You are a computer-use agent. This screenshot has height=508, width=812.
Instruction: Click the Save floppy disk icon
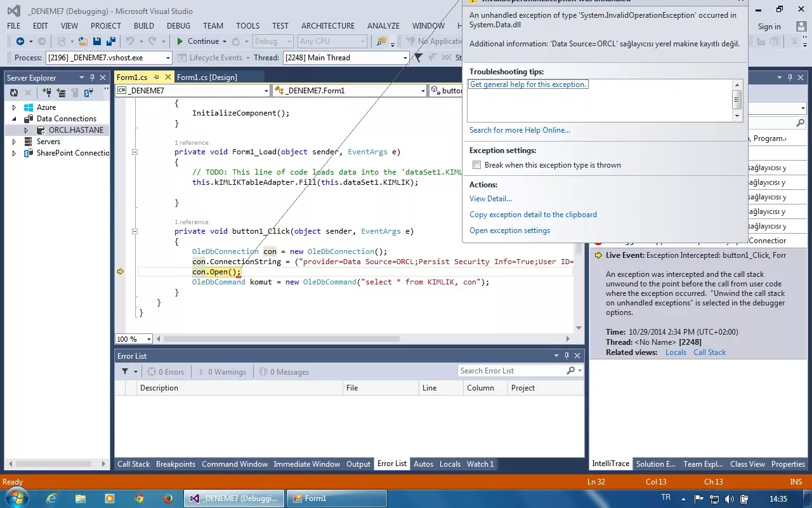click(x=97, y=41)
